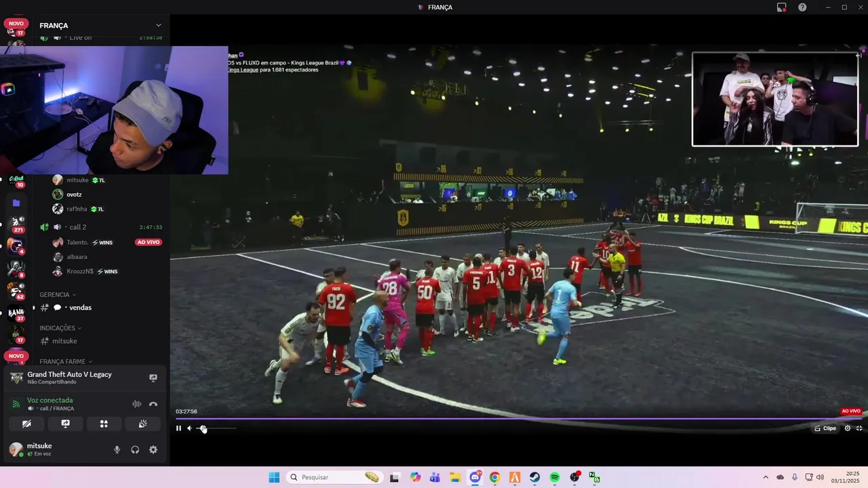Exit fullscreen stream view icon
The height and width of the screenshot is (488, 868).
(859, 428)
